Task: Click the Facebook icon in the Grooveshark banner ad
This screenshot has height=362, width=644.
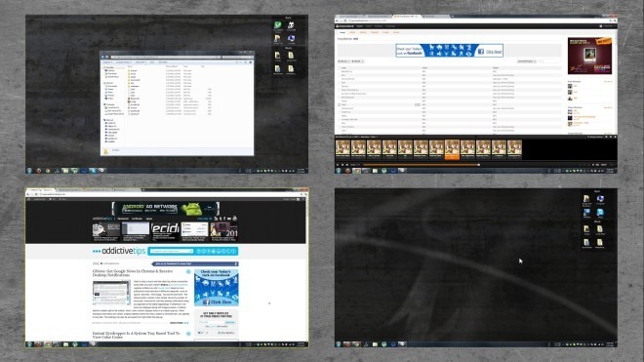Action: [x=480, y=52]
